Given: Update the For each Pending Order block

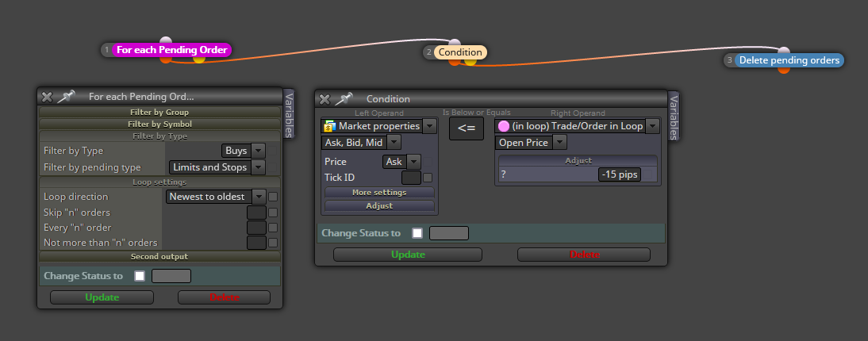Looking at the screenshot, I should [x=102, y=297].
